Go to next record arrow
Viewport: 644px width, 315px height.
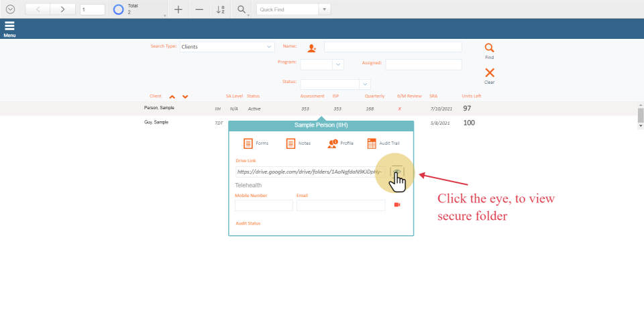pos(62,9)
